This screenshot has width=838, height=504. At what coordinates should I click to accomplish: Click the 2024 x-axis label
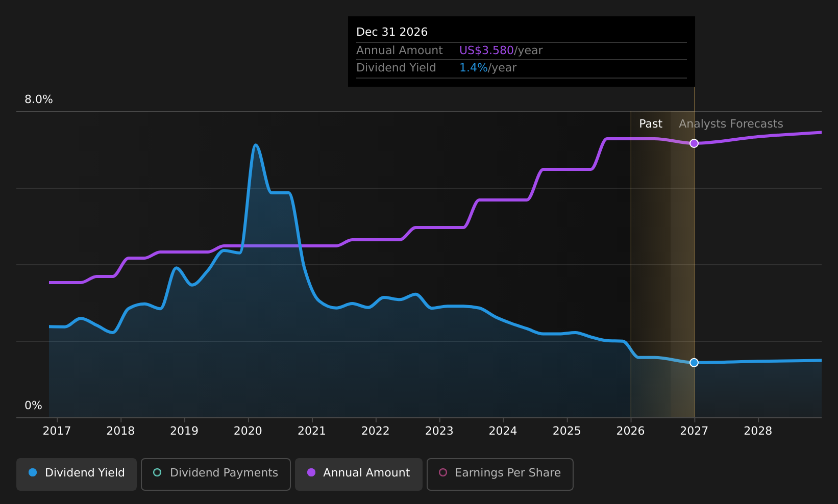click(x=503, y=431)
